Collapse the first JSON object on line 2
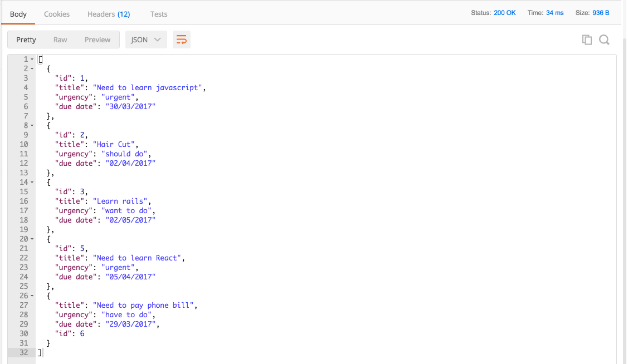 [31, 68]
